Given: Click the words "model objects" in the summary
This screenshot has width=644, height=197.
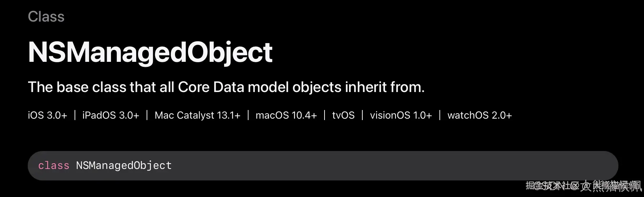Looking at the screenshot, I should (295, 87).
